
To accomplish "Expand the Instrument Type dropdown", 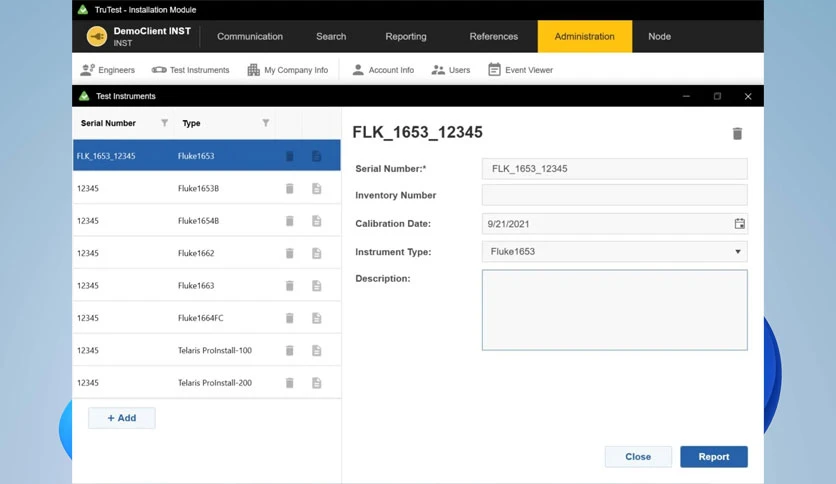I will click(x=738, y=252).
